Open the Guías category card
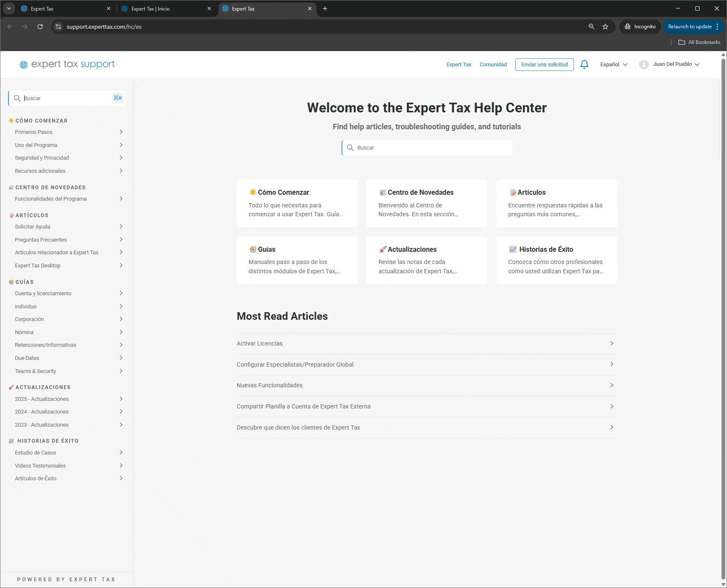The width and height of the screenshot is (727, 588). [297, 260]
